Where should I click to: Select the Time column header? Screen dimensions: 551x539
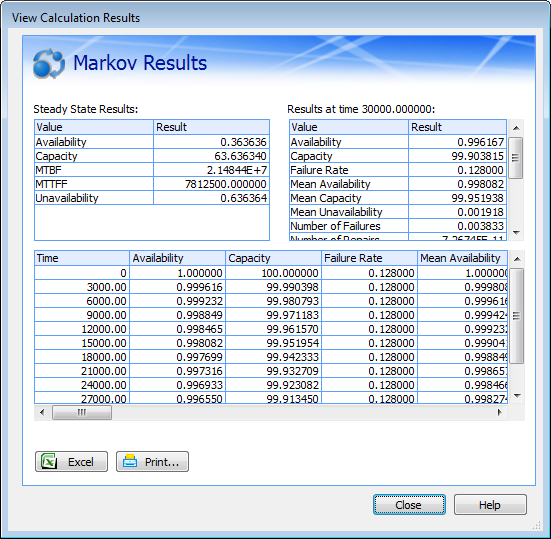tap(82, 258)
